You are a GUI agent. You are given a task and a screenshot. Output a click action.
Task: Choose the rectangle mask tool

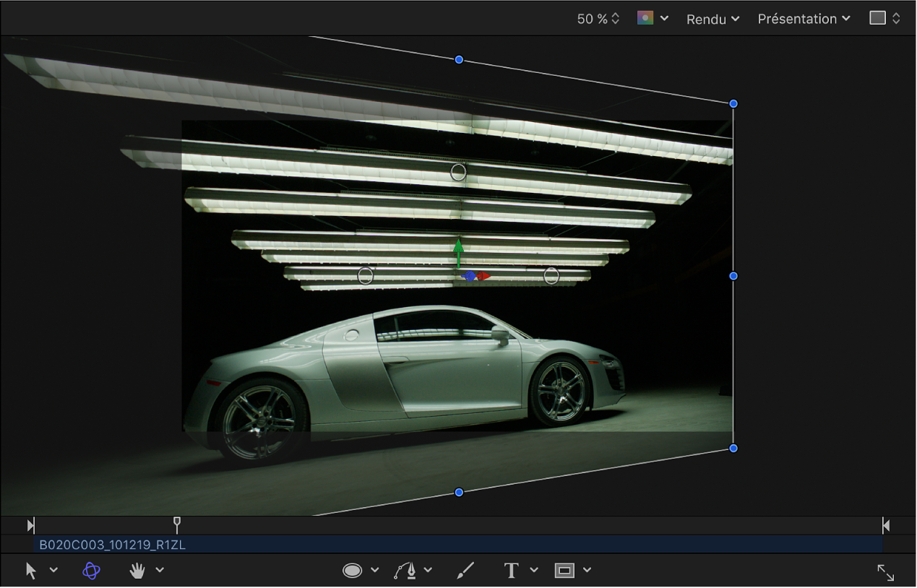564,571
